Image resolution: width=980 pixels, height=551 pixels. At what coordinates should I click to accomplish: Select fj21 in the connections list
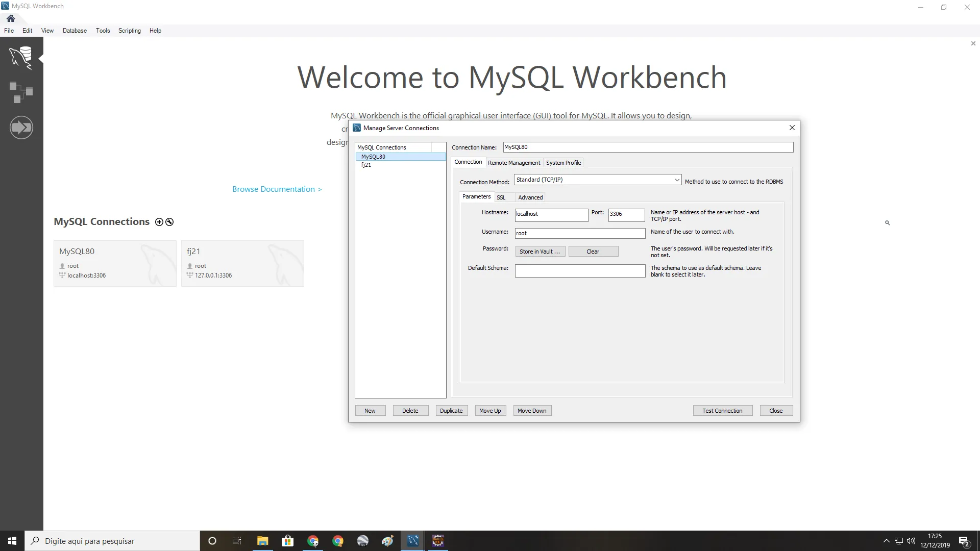[366, 165]
